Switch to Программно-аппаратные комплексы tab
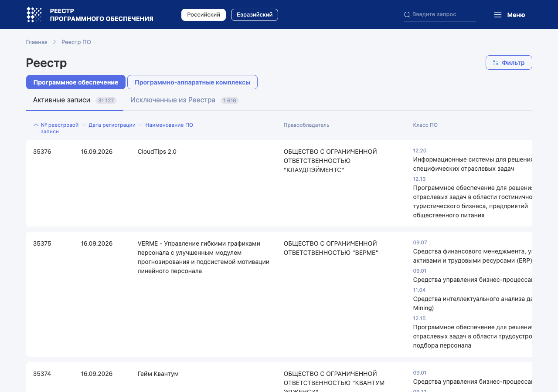This screenshot has width=558, height=392. [192, 82]
